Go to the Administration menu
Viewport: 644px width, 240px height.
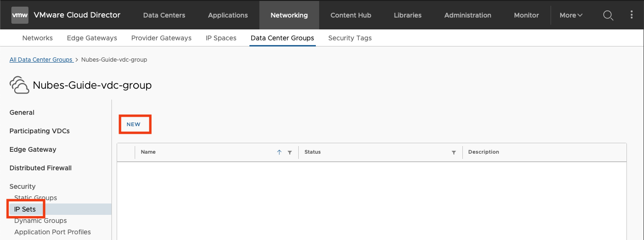(x=468, y=15)
